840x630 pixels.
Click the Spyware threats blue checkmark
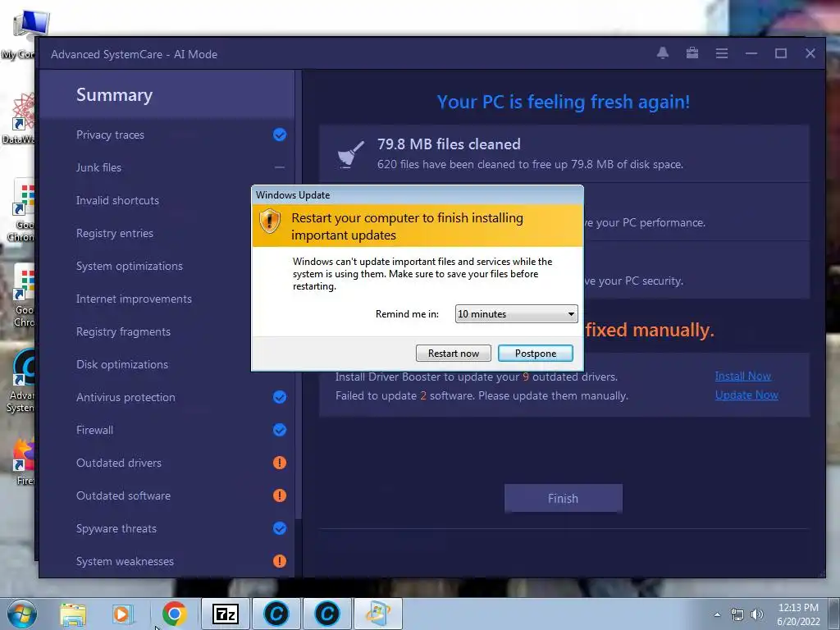[280, 528]
